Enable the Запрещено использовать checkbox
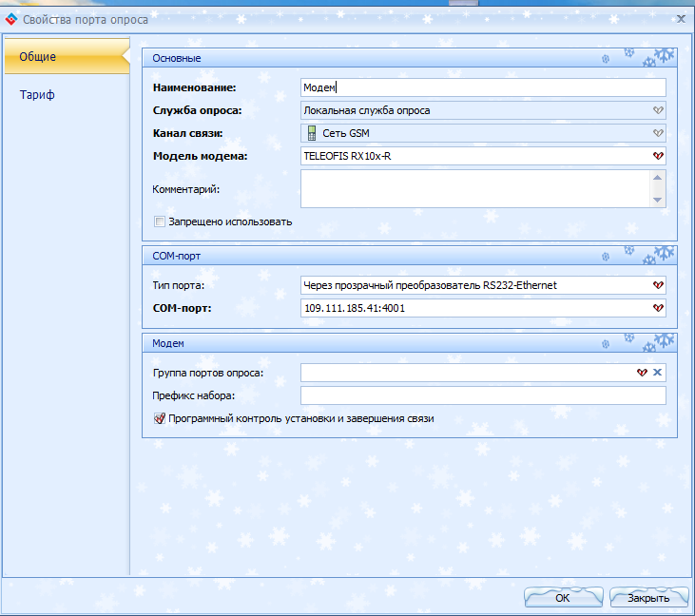695x616 pixels. (160, 221)
